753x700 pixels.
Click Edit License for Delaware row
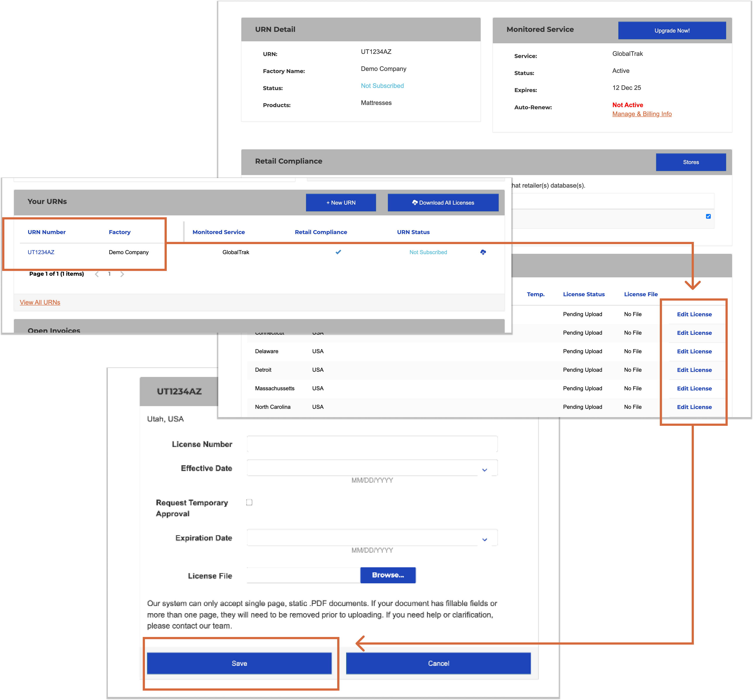coord(694,351)
